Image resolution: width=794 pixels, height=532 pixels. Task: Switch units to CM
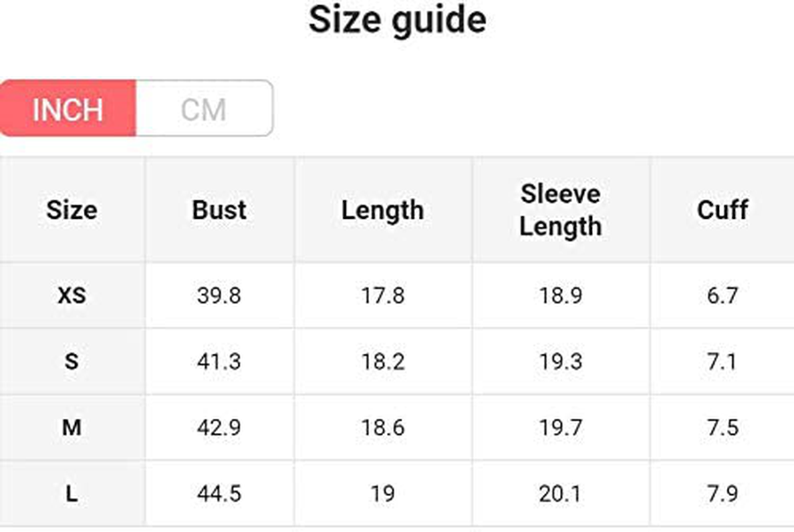tap(204, 108)
